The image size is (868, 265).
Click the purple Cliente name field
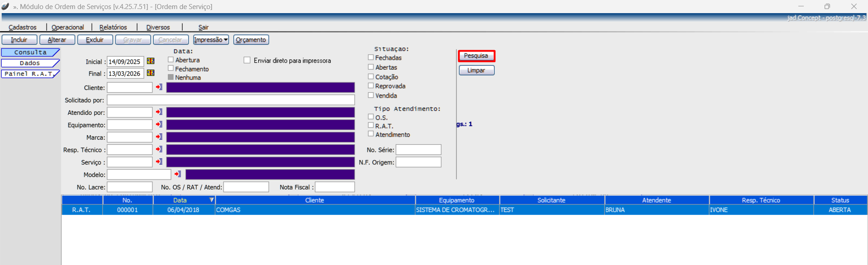pyautogui.click(x=260, y=87)
